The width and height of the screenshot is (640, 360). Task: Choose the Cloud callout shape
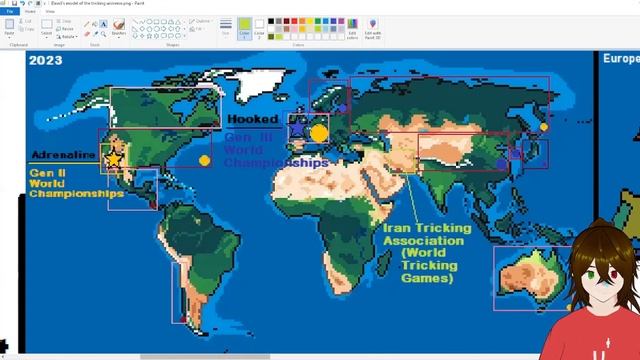pyautogui.click(x=178, y=36)
